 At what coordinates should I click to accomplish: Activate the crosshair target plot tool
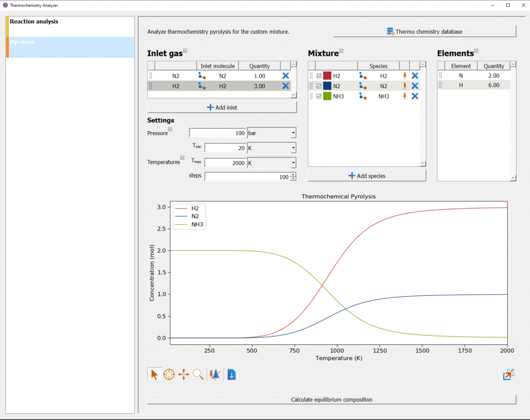coord(169,375)
